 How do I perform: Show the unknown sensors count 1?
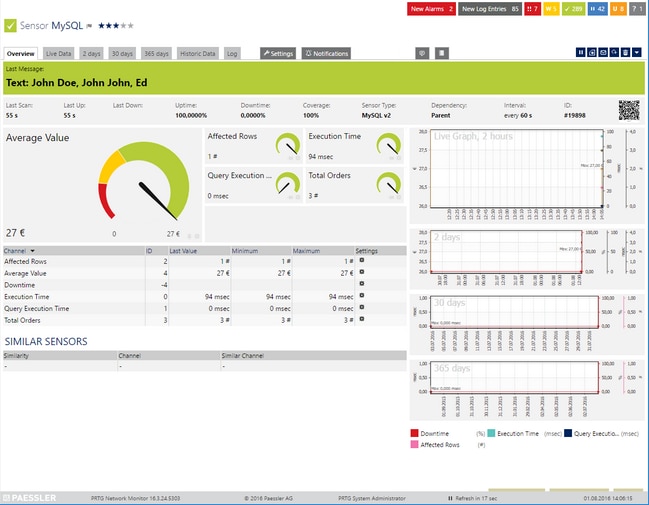[637, 9]
